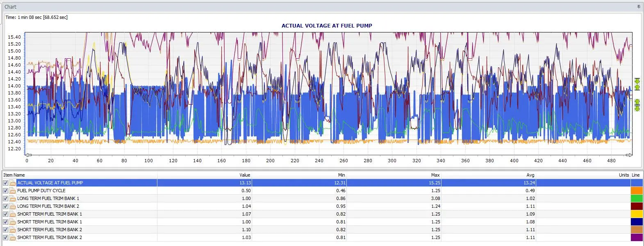Open the purple line color swatch
This screenshot has height=246, width=644.
coord(637,238)
